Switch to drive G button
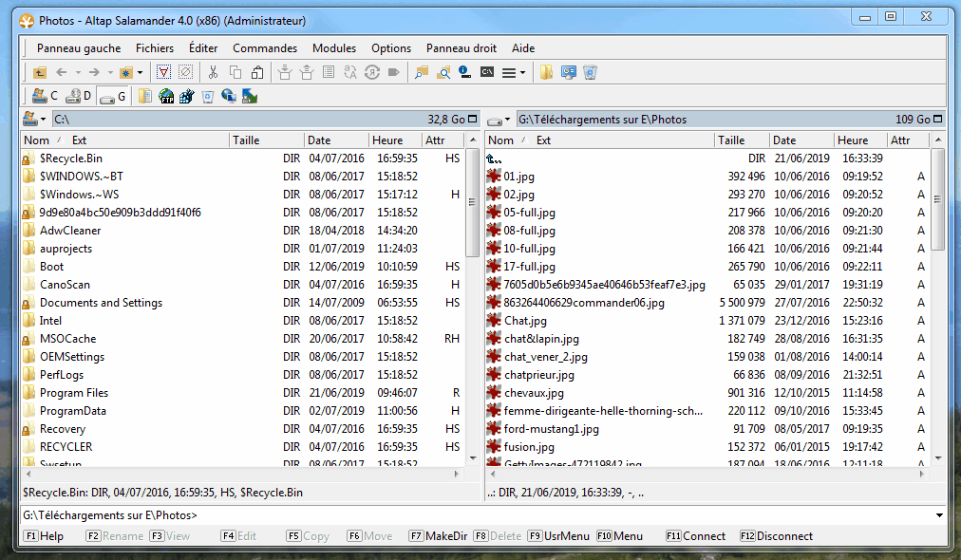The width and height of the screenshot is (961, 560). (x=113, y=96)
